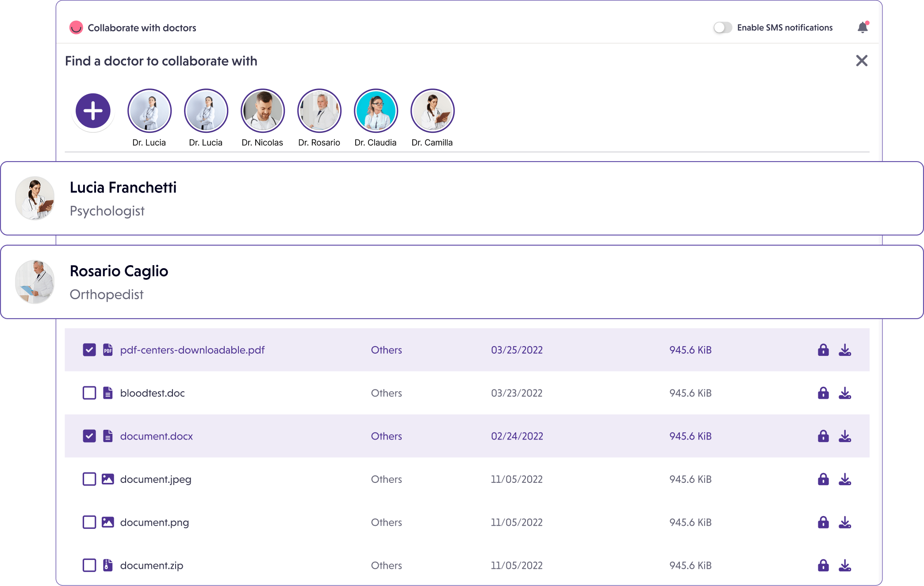Download the document.zip file
The width and height of the screenshot is (924, 586).
point(845,565)
